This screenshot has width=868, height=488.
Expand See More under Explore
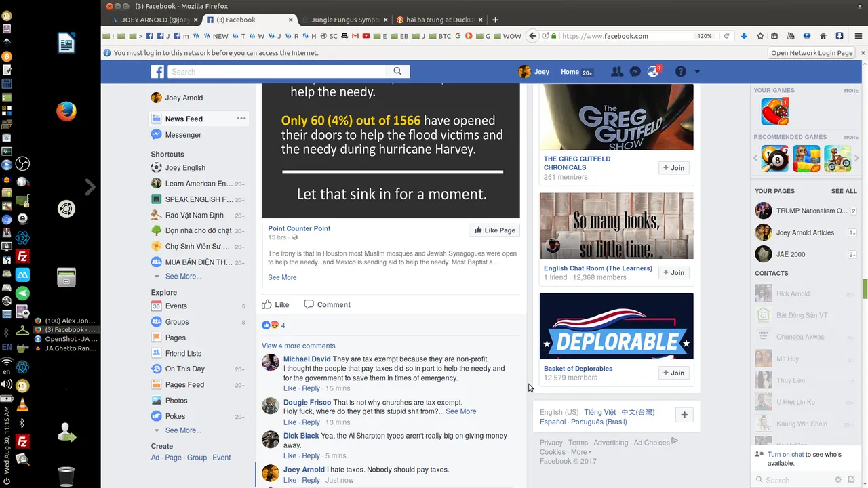pyautogui.click(x=183, y=430)
